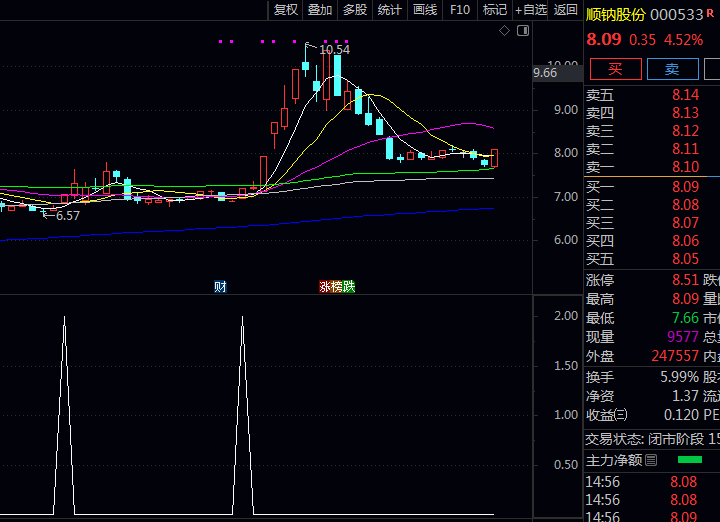Click the 顺钠股份 stock name
The width and height of the screenshot is (720, 522).
[x=615, y=14]
